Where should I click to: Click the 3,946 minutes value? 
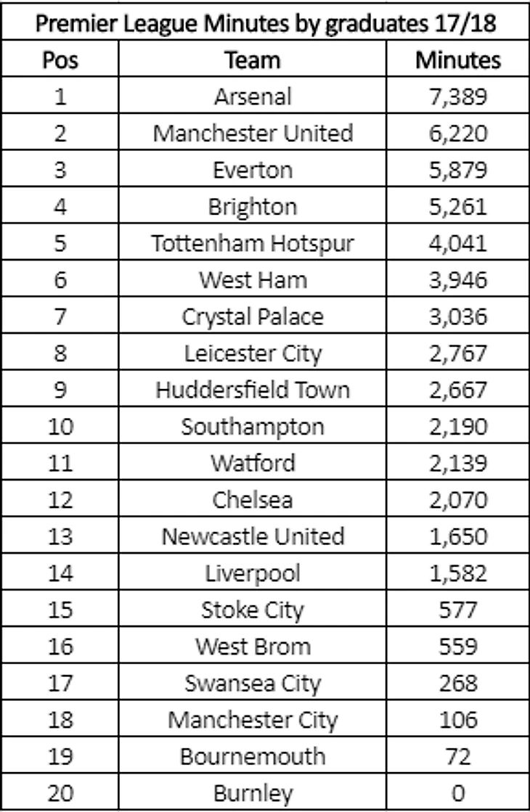point(458,281)
